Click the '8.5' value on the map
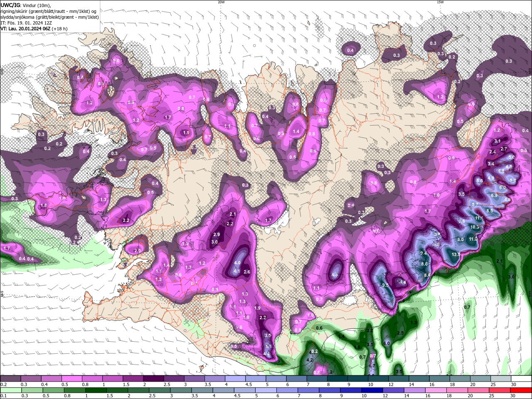 (x=490, y=211)
